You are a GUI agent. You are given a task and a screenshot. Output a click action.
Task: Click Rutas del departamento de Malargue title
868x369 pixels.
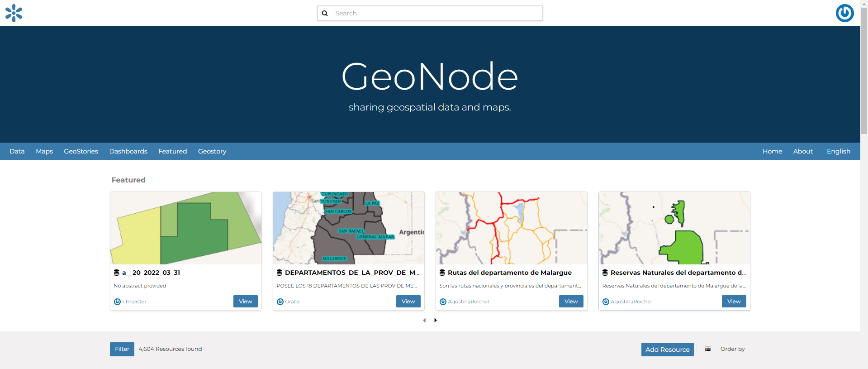point(510,273)
